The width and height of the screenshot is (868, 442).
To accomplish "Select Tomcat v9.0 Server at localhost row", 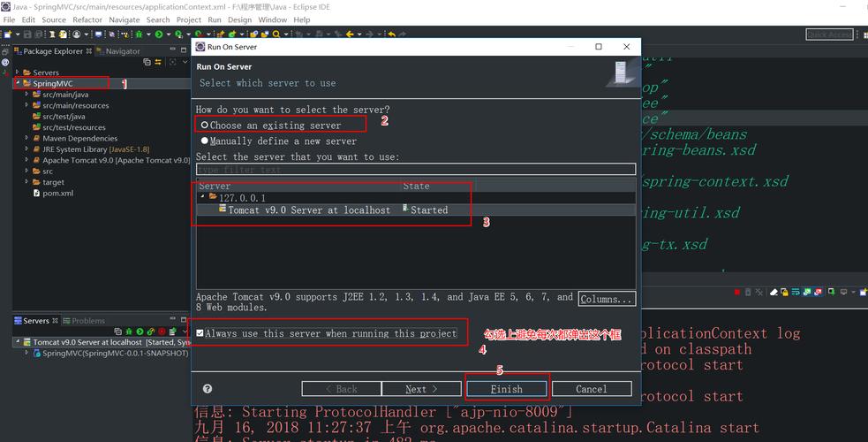I will coord(416,210).
